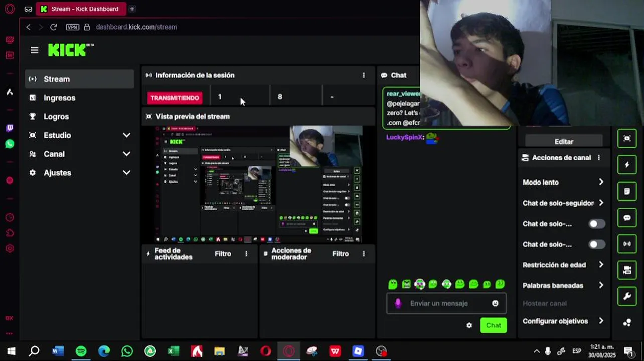Open the Twitch sidebar panel

click(10, 128)
